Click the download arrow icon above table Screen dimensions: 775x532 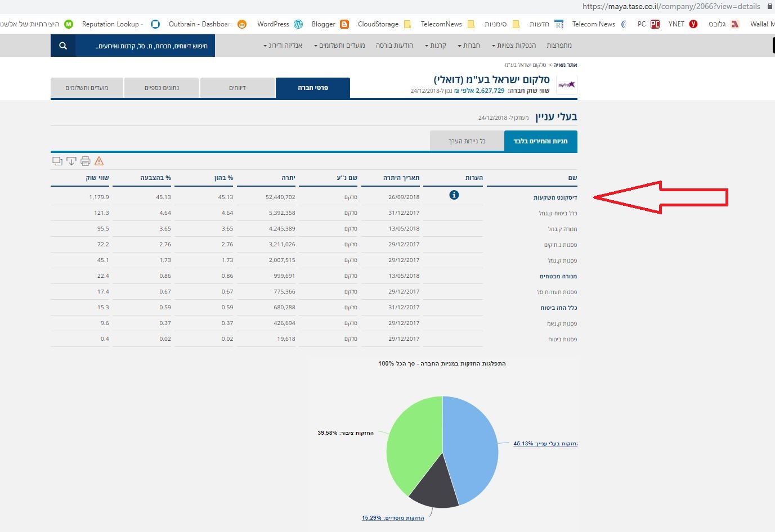point(71,161)
